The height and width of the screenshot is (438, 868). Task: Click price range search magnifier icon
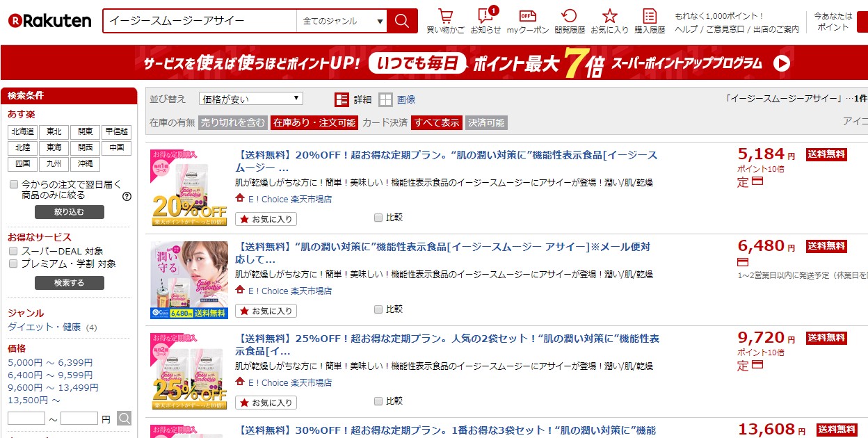click(124, 419)
